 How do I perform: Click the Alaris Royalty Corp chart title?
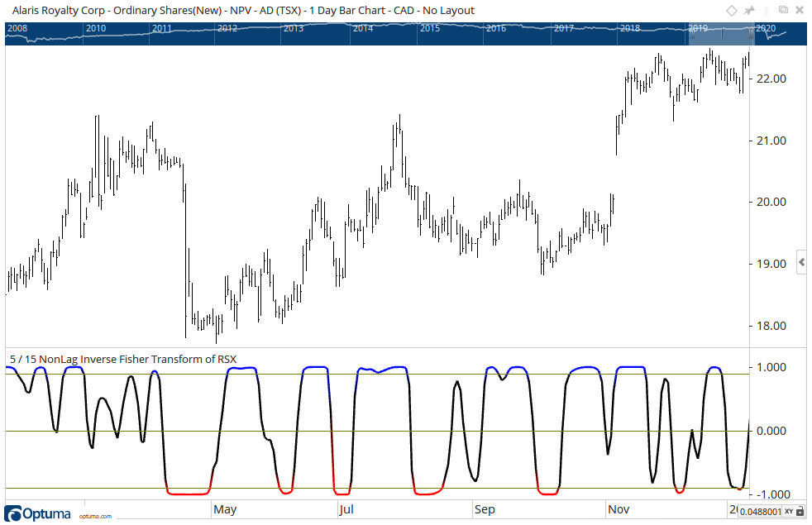point(243,11)
